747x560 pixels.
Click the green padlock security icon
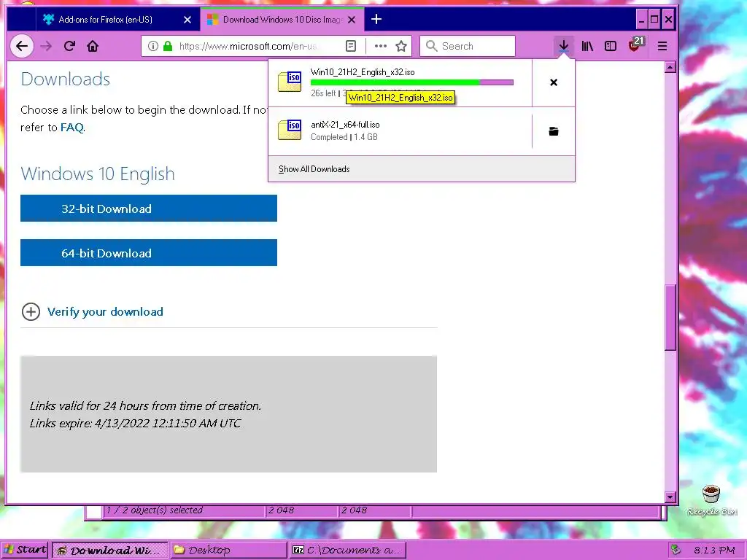pyautogui.click(x=168, y=46)
